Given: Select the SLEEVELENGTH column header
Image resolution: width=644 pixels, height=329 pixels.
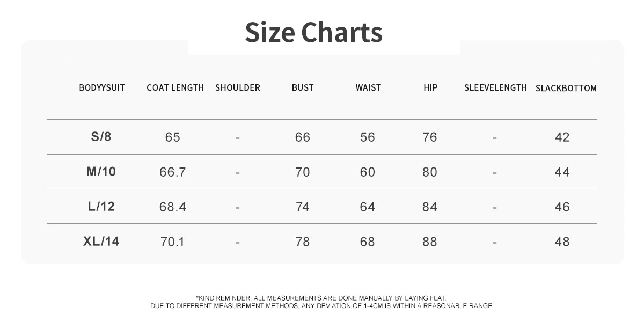Looking at the screenshot, I should click(x=495, y=87).
